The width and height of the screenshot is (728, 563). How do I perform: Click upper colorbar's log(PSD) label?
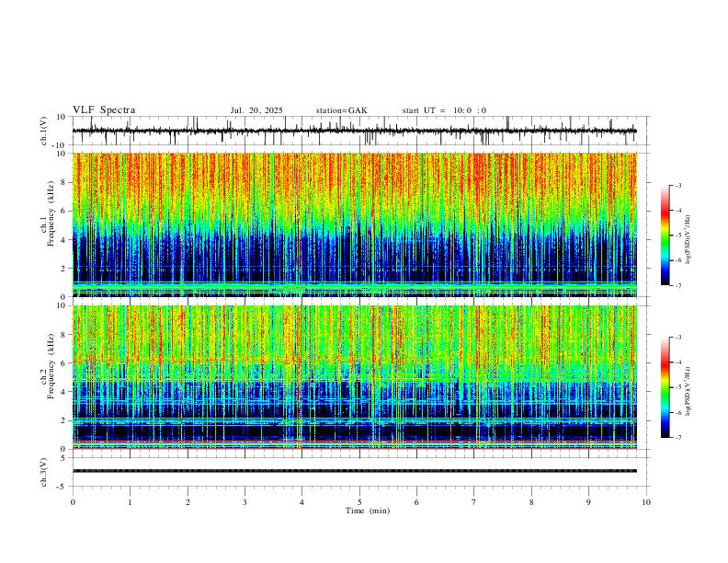tap(688, 239)
